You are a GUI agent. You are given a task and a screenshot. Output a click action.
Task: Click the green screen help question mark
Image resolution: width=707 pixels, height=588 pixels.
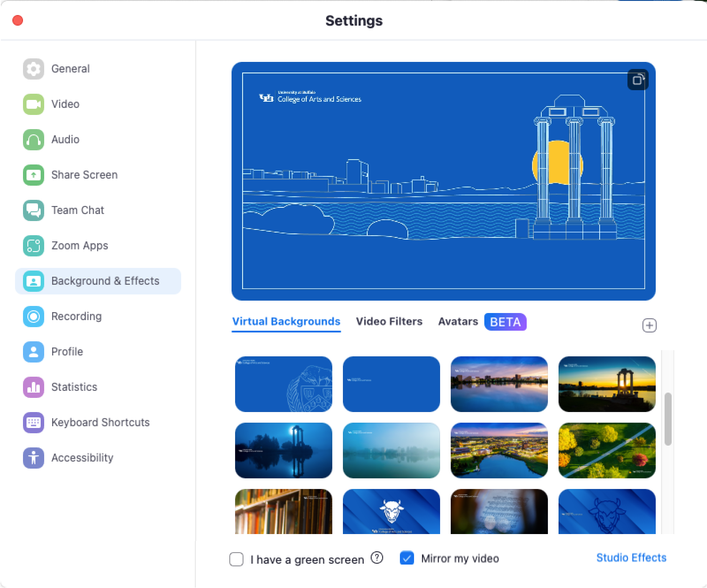[377, 558]
